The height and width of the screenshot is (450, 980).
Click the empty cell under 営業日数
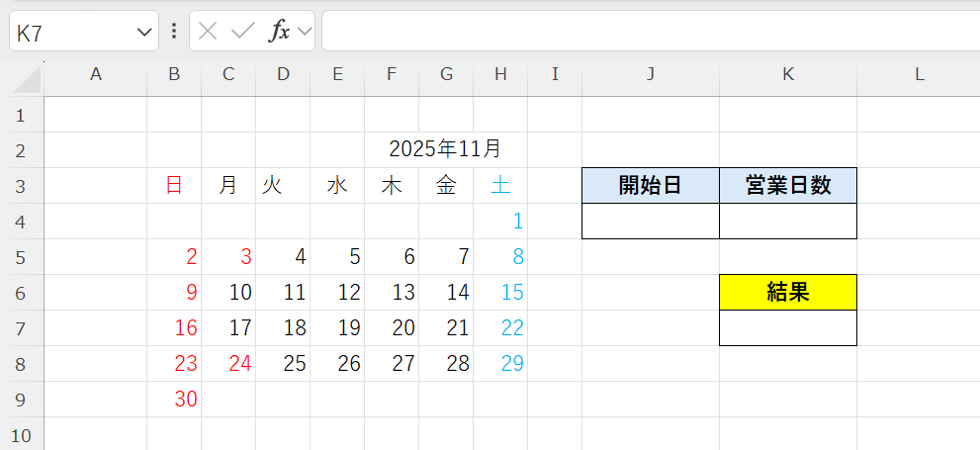click(x=788, y=222)
